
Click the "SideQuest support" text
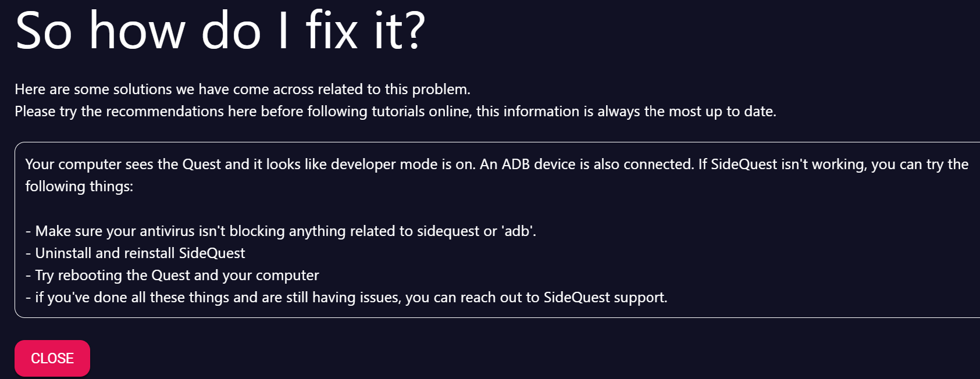[604, 297]
